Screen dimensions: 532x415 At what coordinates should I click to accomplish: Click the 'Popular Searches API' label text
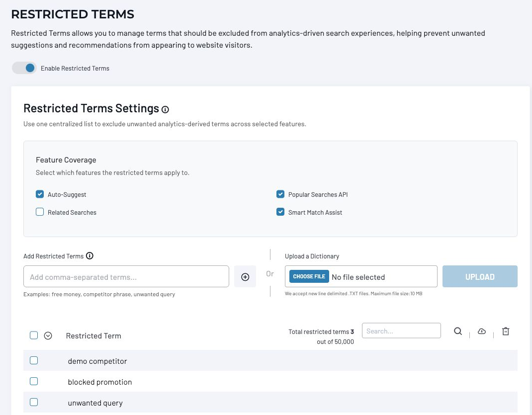318,195
